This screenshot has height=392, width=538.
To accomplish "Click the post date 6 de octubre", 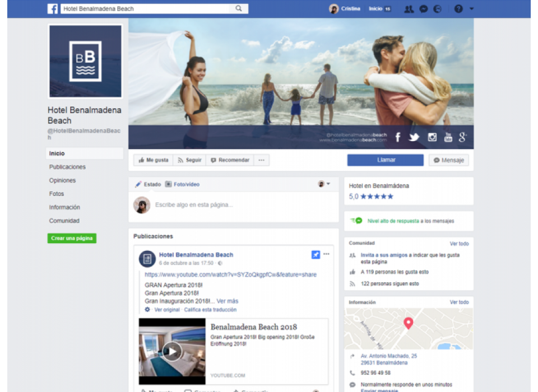I will (186, 263).
